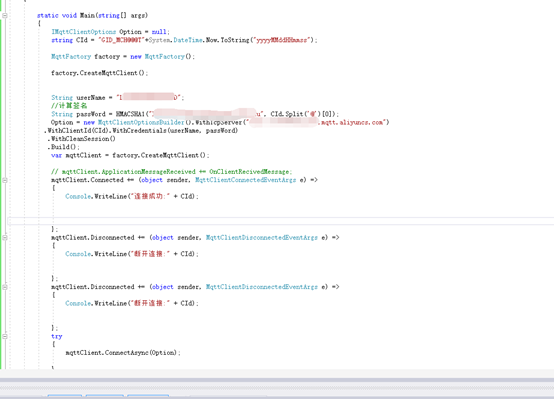Click 'MqttFactory factory = new MqttFactory();' line
554x399 pixels.
point(123,57)
